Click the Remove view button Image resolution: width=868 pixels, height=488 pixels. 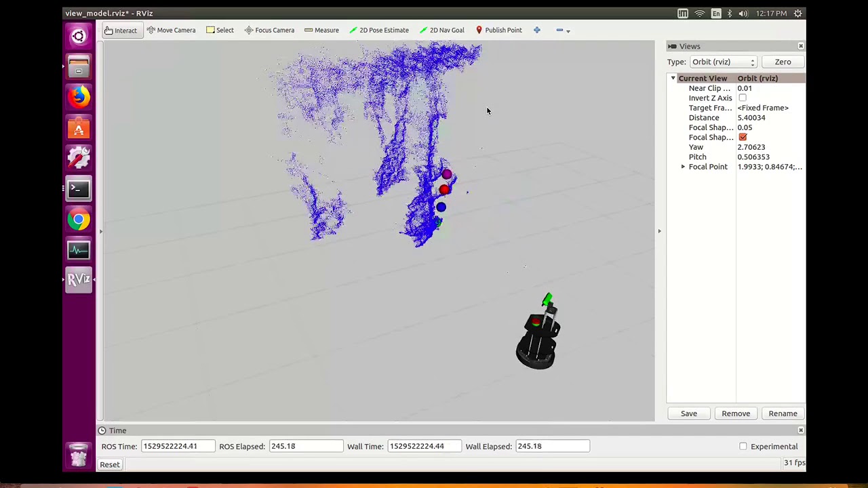pos(736,413)
